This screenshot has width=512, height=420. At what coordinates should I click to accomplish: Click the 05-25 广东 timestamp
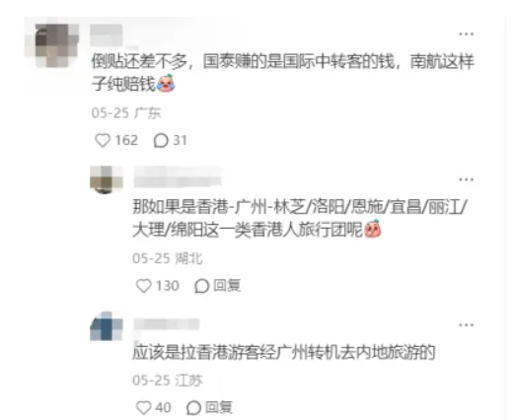click(126, 113)
